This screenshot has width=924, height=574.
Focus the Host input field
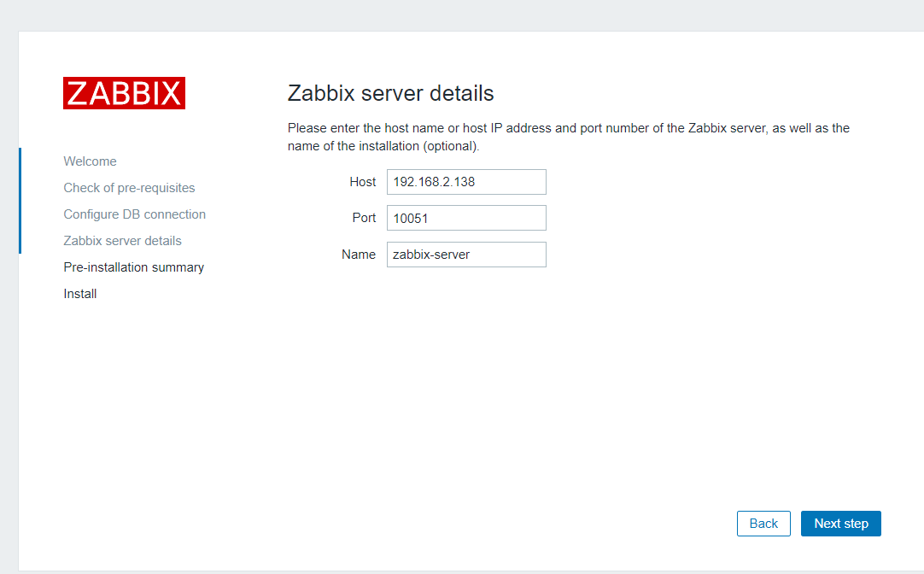pyautogui.click(x=467, y=182)
